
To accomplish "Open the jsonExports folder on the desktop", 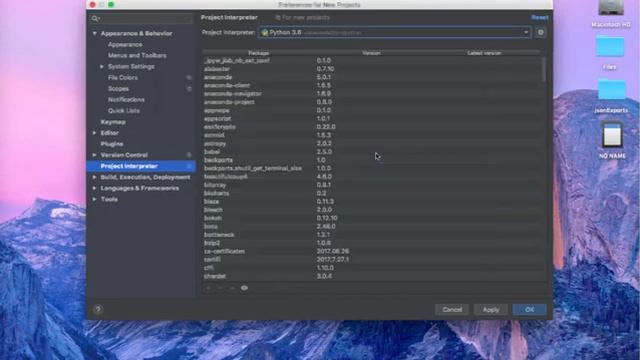I will [x=611, y=96].
